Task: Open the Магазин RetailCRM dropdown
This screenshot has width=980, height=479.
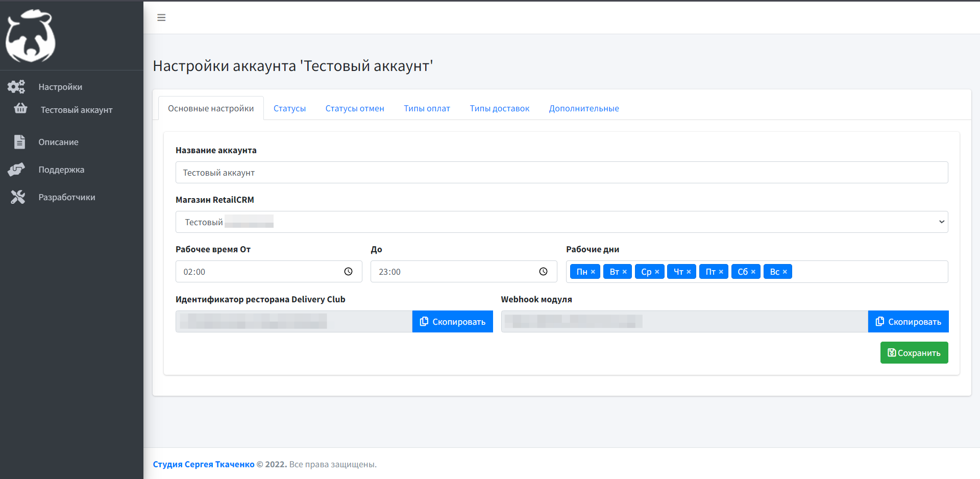Action: [x=561, y=222]
